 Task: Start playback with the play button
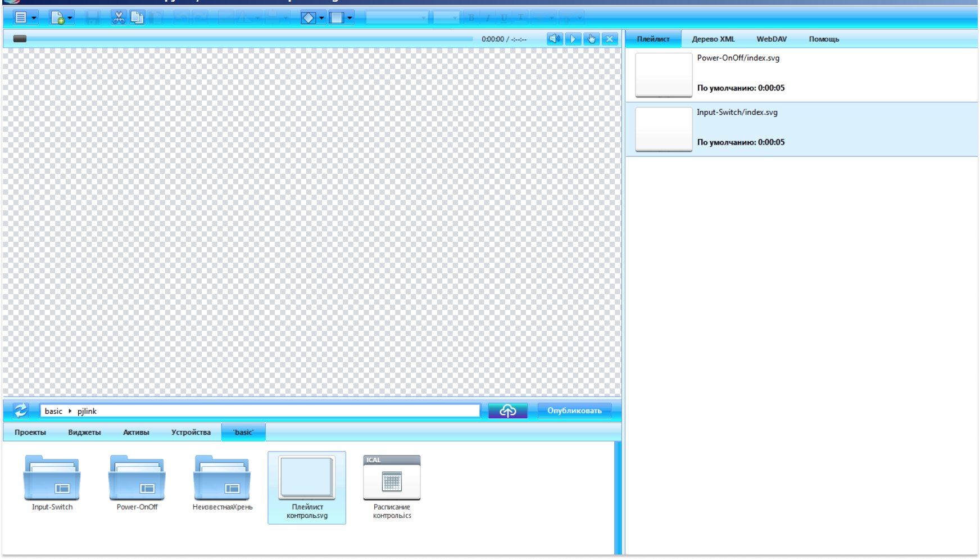(x=573, y=39)
